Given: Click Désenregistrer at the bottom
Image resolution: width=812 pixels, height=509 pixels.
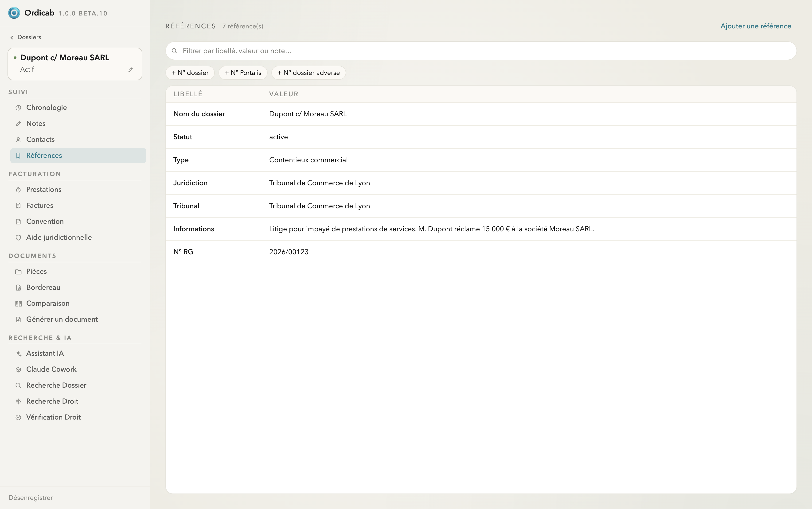Looking at the screenshot, I should (31, 497).
